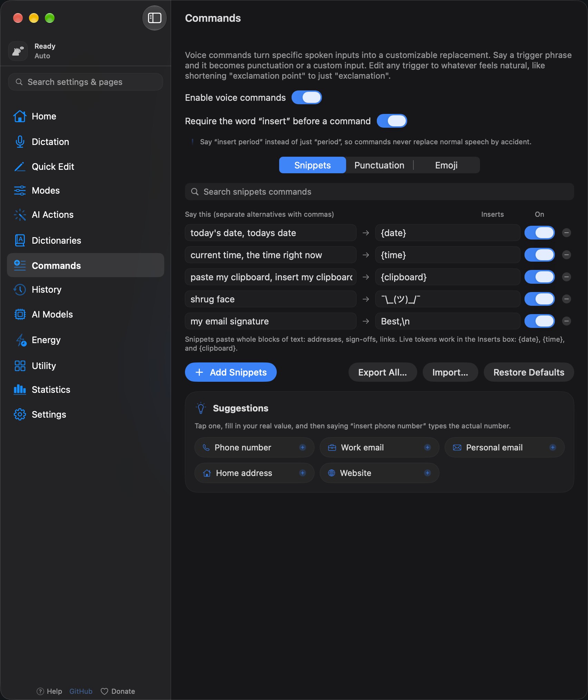Remove the shrug face snippet
Image resolution: width=588 pixels, height=700 pixels.
pyautogui.click(x=566, y=299)
